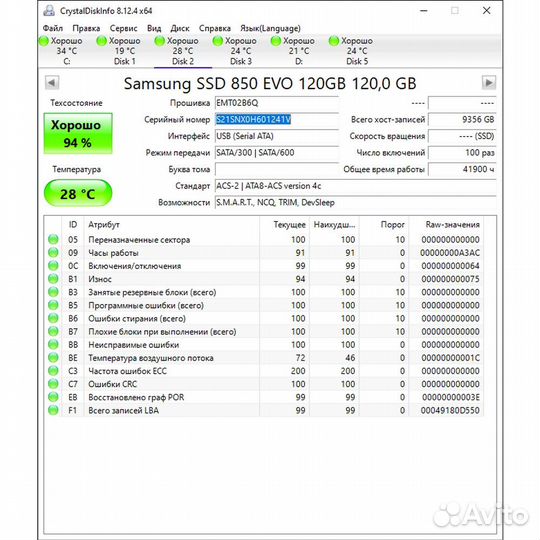This screenshot has height=540, width=540.
Task: Select the Ошибки CRC row
Action: [x=264, y=384]
